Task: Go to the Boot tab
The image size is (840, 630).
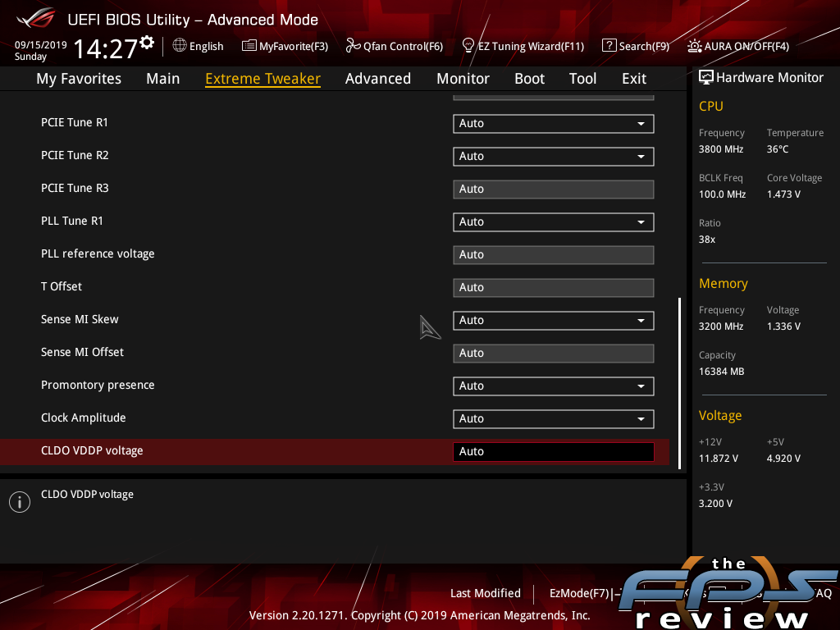Action: (x=529, y=79)
